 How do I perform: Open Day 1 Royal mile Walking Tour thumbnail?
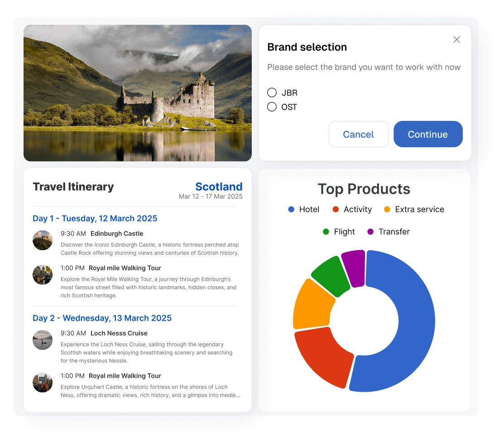[x=43, y=274]
